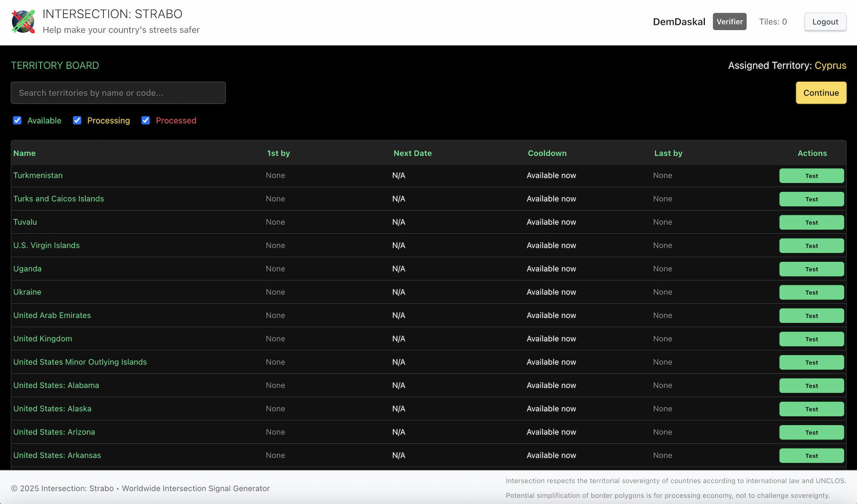
Task: Toggle the Available filter checkbox
Action: (x=17, y=120)
